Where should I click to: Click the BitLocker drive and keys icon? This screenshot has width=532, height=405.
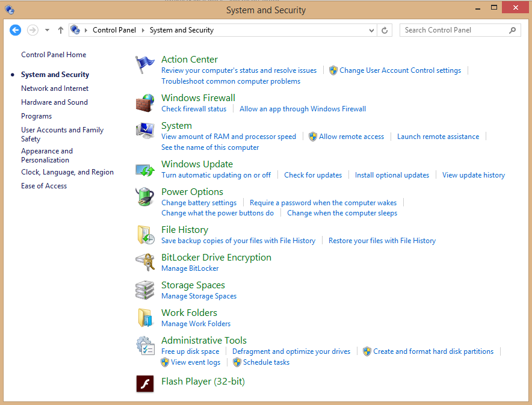click(x=145, y=262)
